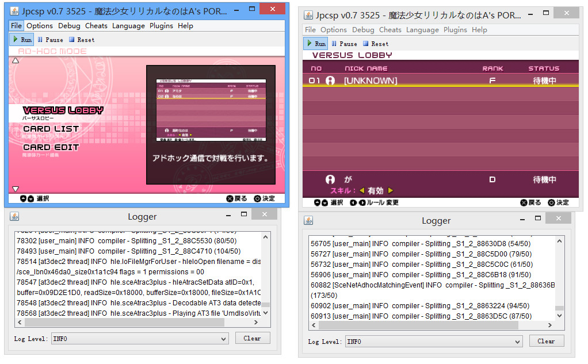The height and width of the screenshot is (364, 588).
Task: Clear the Logger showing at3dec2 thread messages
Action: tap(251, 338)
